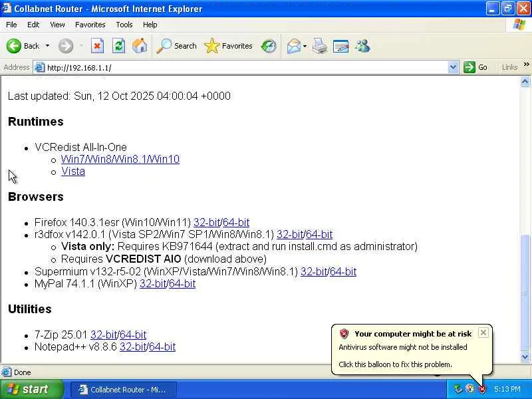The image size is (532, 399).
Task: Open the Favorites menu
Action: 90,25
